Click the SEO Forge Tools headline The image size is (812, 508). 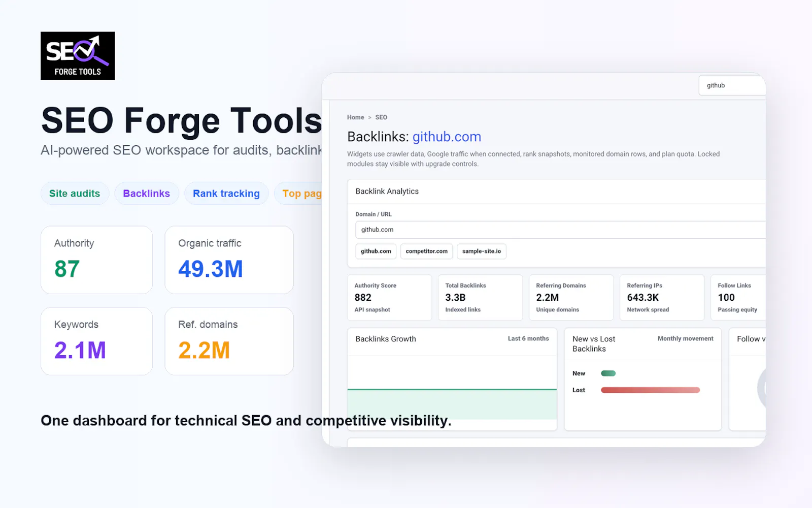pos(182,121)
